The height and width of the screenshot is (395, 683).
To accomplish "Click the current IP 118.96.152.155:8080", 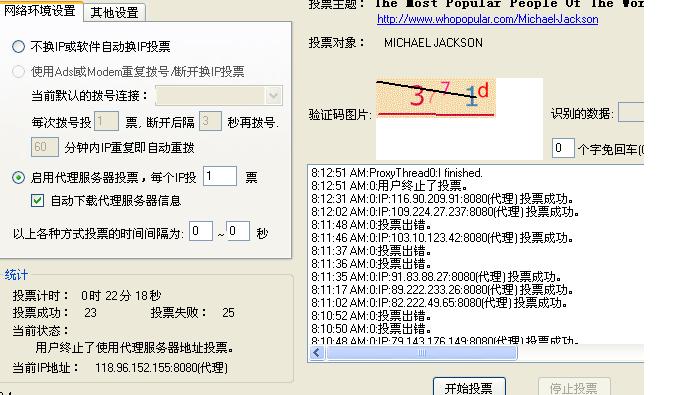I will [x=161, y=368].
